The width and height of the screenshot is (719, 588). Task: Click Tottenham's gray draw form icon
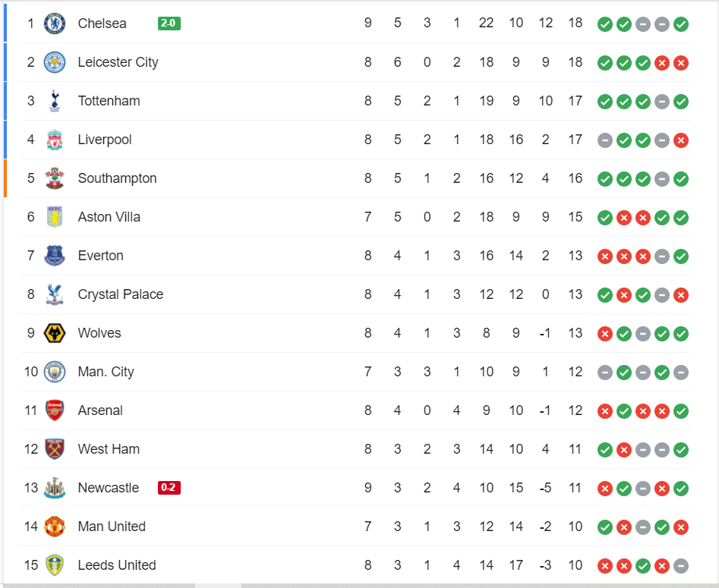[x=662, y=101]
